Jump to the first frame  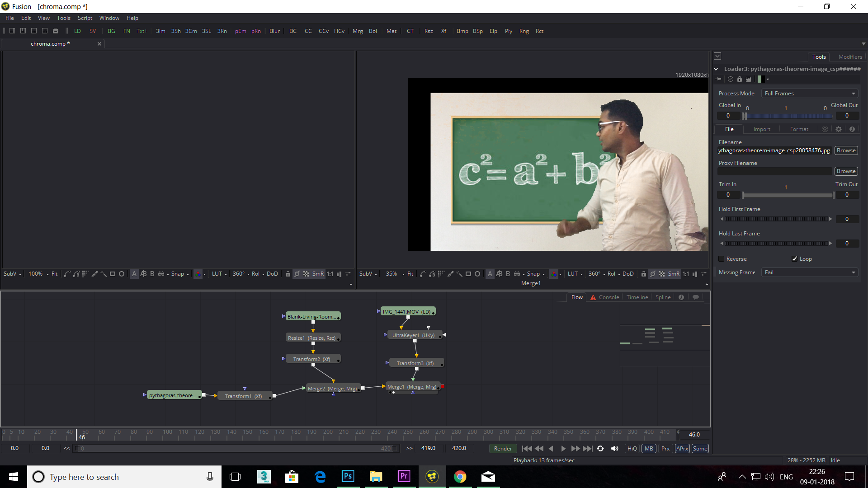527,449
